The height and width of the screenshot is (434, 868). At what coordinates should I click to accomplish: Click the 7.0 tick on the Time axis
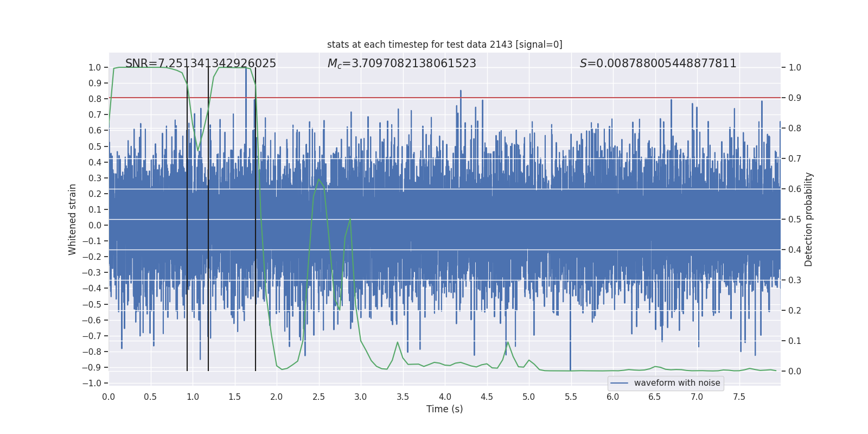click(x=697, y=397)
